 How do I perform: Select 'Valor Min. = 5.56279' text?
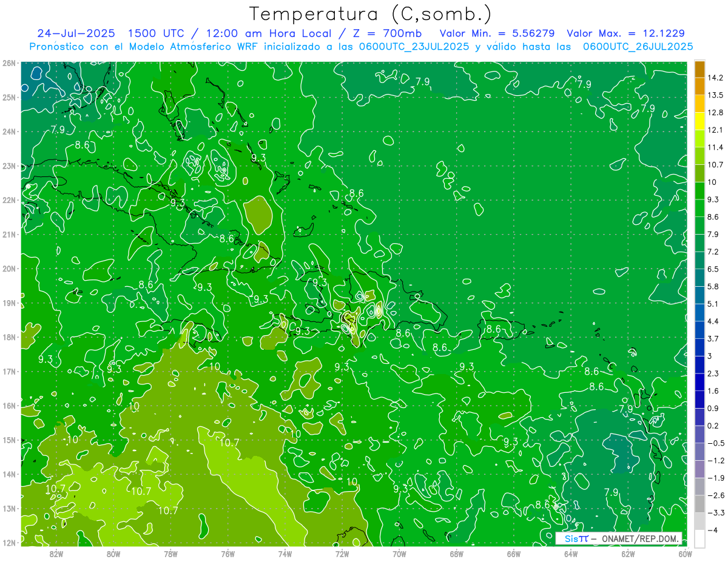coord(497,33)
